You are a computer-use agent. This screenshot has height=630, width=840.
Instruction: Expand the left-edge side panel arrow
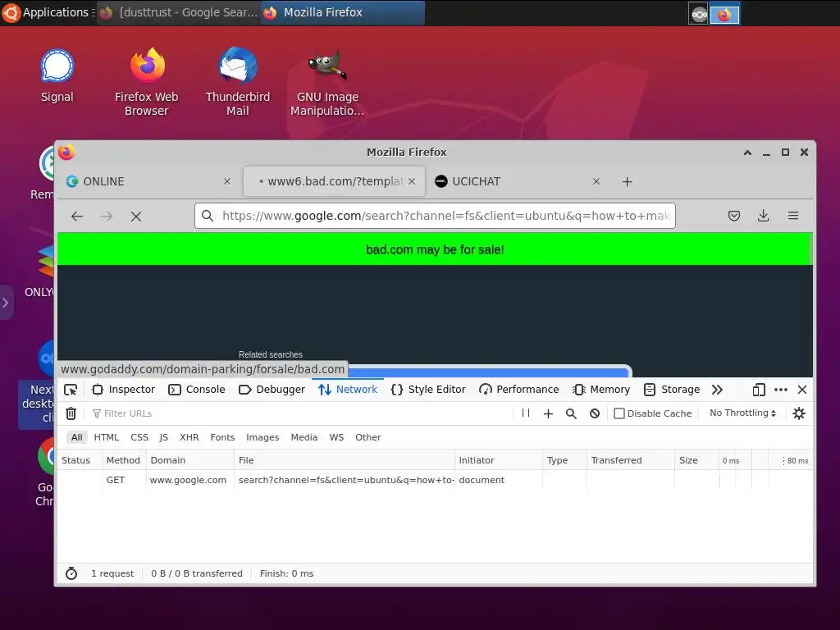[6, 303]
